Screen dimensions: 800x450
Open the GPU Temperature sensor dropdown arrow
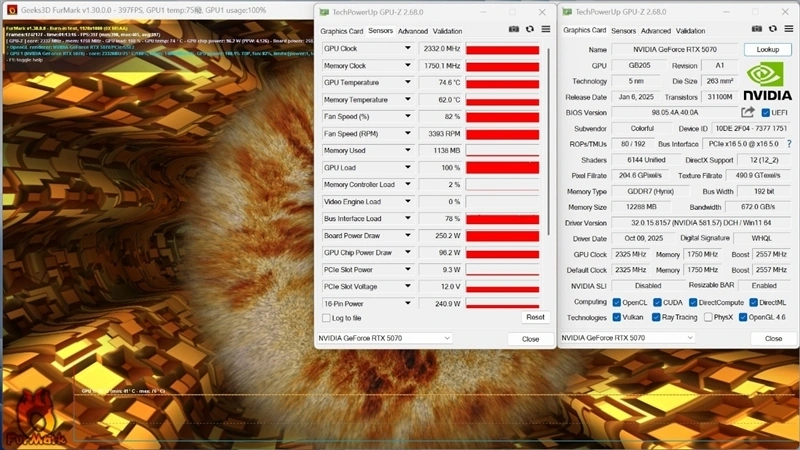click(408, 83)
